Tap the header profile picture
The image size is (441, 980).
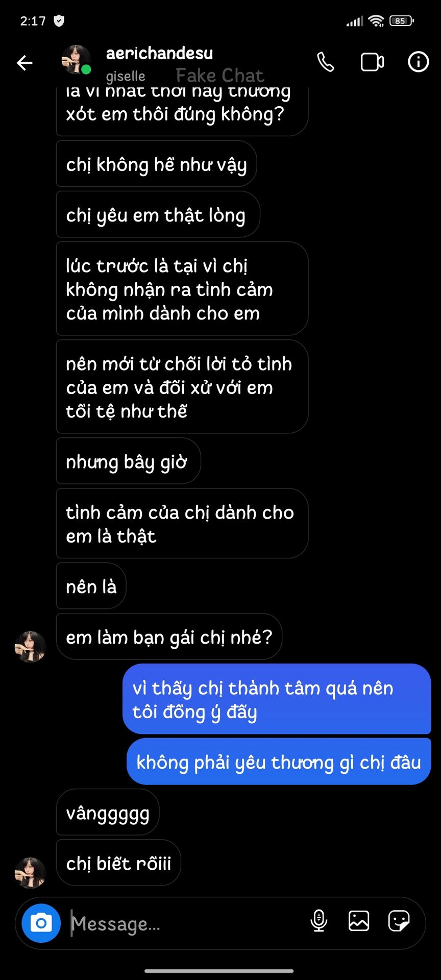[77, 59]
